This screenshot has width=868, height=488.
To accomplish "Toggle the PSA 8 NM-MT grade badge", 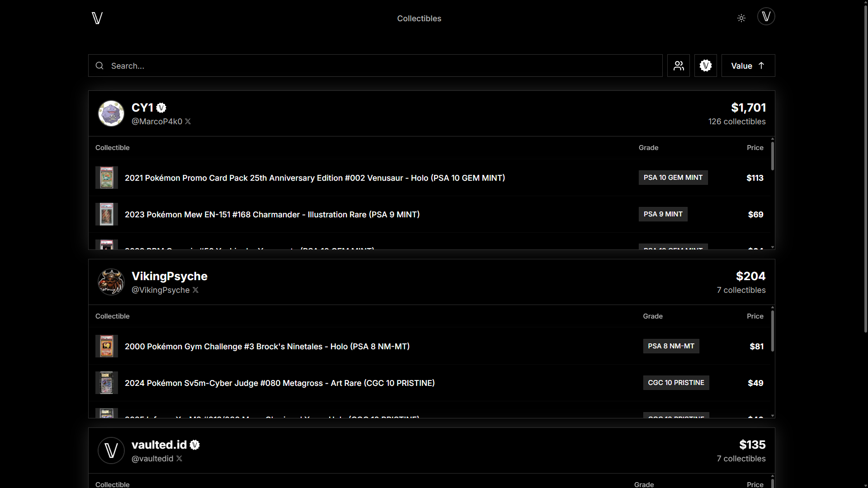I will pyautogui.click(x=671, y=346).
